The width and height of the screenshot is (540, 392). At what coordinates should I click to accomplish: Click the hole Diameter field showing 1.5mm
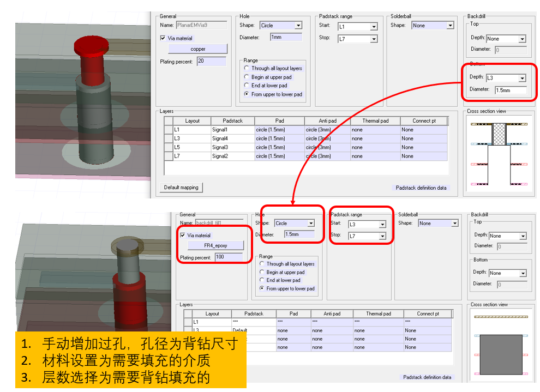pyautogui.click(x=298, y=234)
